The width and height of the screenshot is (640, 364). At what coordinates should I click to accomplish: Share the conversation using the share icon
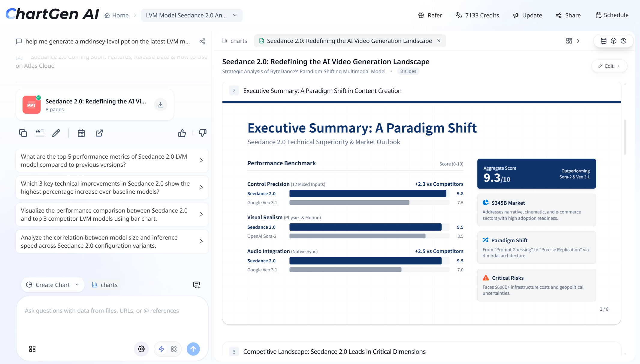(x=202, y=41)
